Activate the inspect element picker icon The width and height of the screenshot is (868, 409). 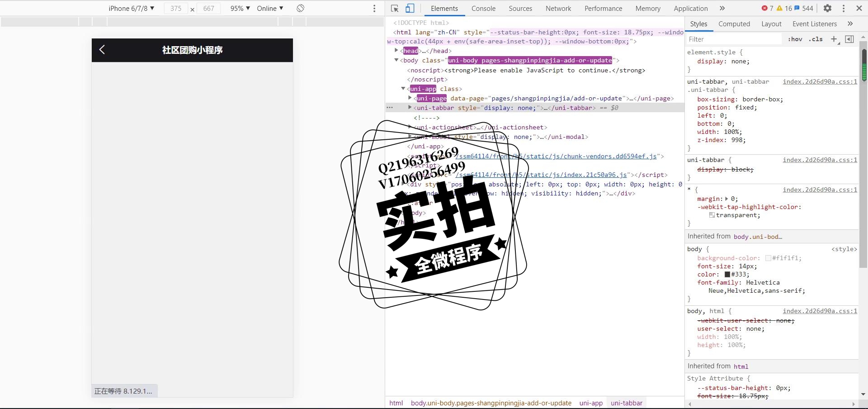(395, 8)
